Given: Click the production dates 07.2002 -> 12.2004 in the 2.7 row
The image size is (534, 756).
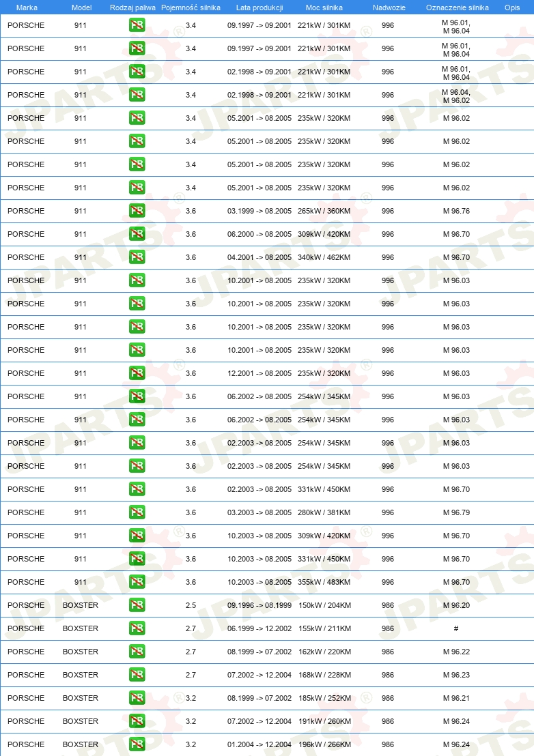Looking at the screenshot, I should tap(259, 675).
